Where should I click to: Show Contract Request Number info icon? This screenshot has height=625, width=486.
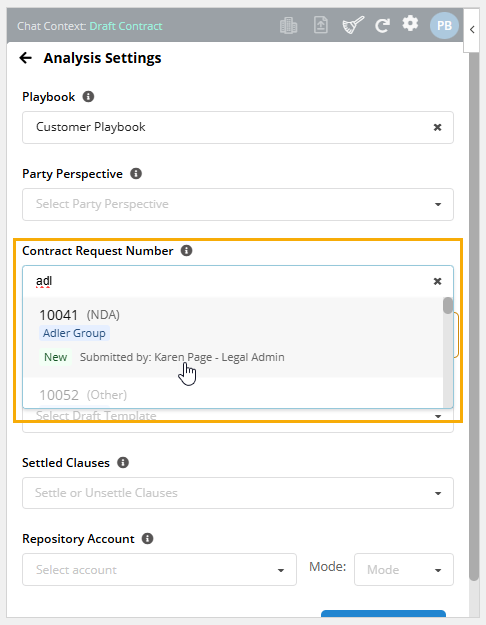click(187, 251)
